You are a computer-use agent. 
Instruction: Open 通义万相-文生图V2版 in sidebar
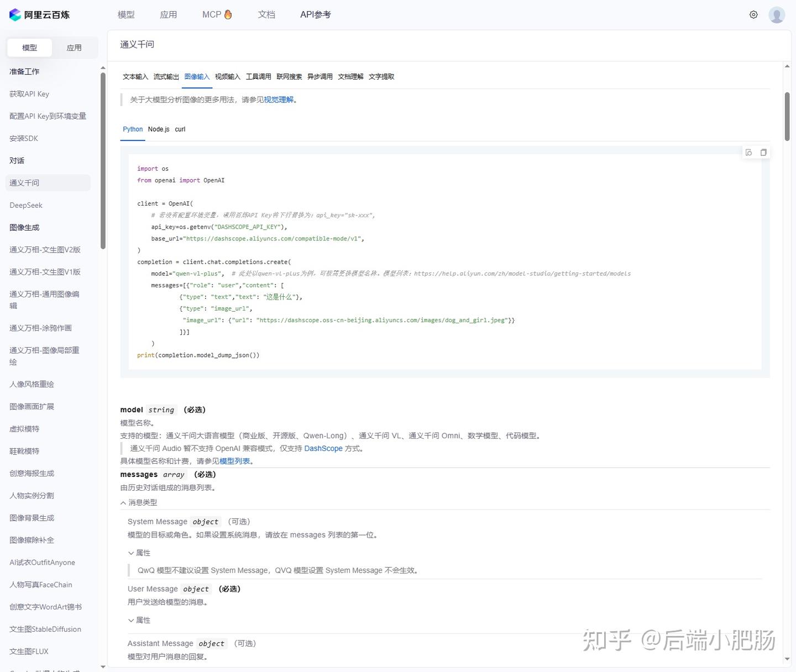coord(45,250)
